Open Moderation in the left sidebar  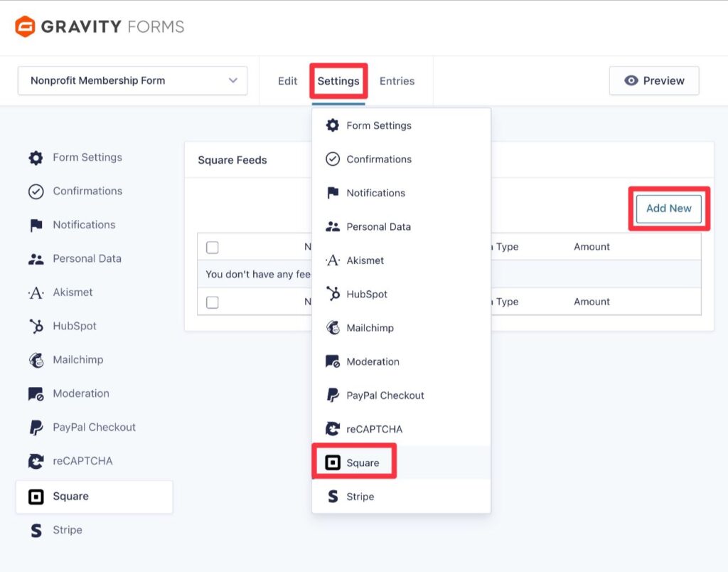click(x=95, y=393)
